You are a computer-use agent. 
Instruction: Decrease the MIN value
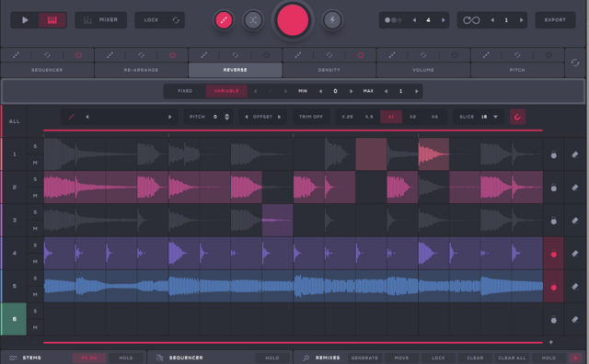(x=320, y=91)
